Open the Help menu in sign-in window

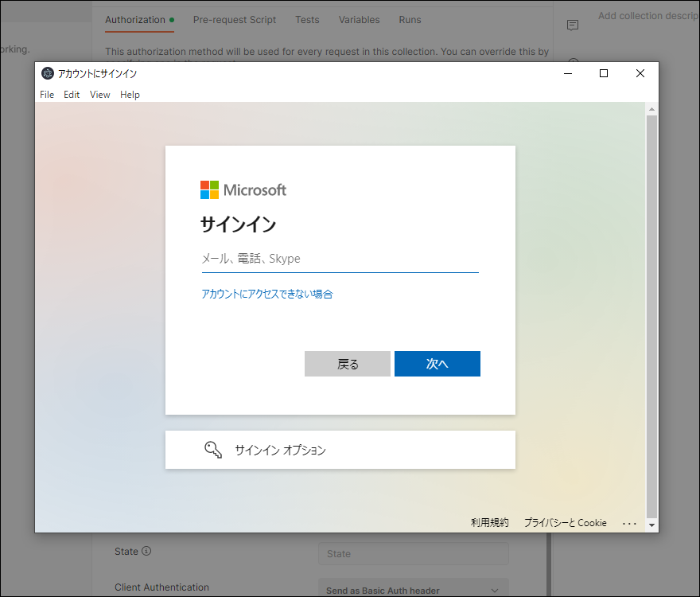[130, 95]
